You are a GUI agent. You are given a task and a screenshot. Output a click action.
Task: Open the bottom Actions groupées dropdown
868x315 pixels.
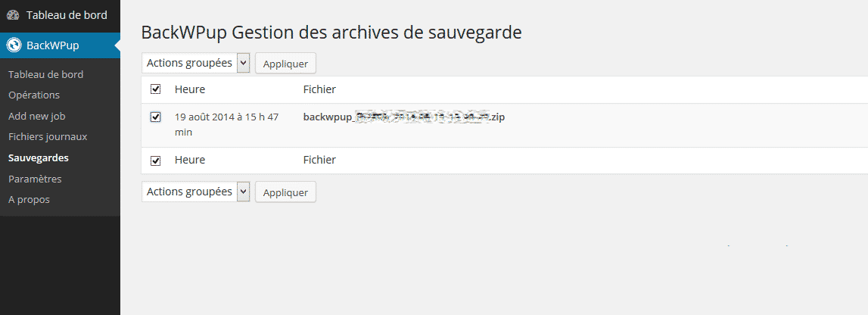tap(196, 192)
